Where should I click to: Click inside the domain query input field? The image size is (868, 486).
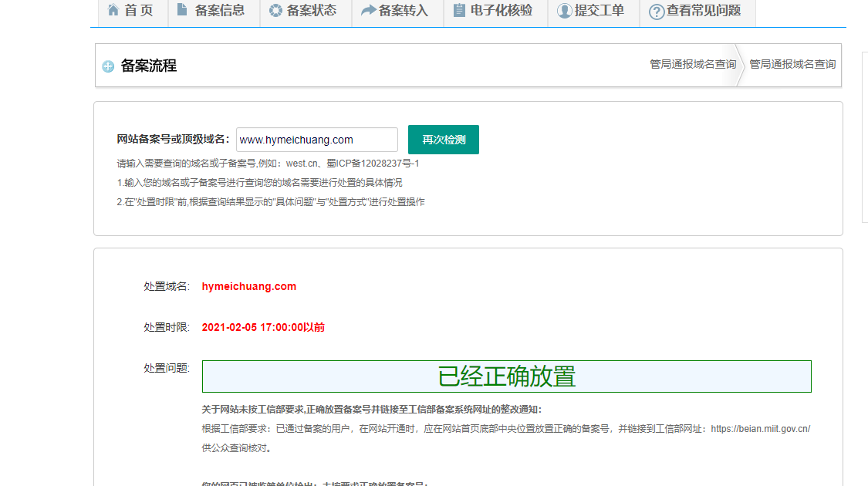[x=316, y=140]
